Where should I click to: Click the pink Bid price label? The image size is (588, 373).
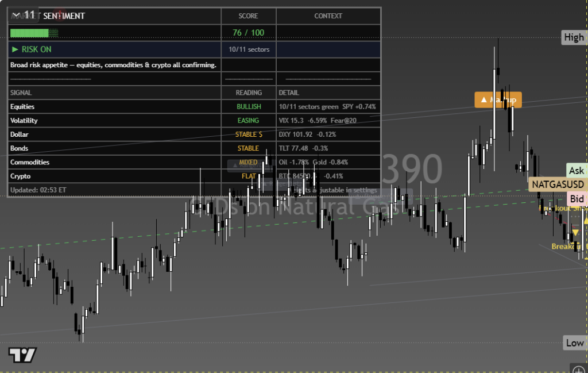577,199
